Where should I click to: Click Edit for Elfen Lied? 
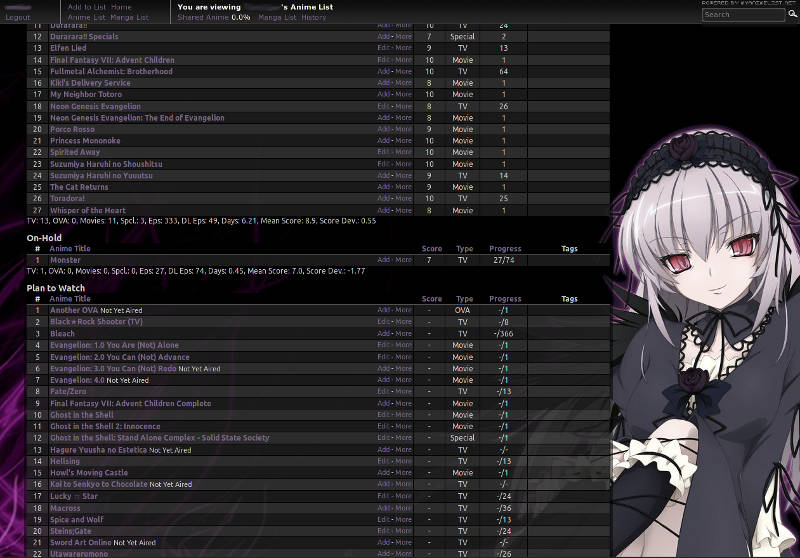(384, 48)
